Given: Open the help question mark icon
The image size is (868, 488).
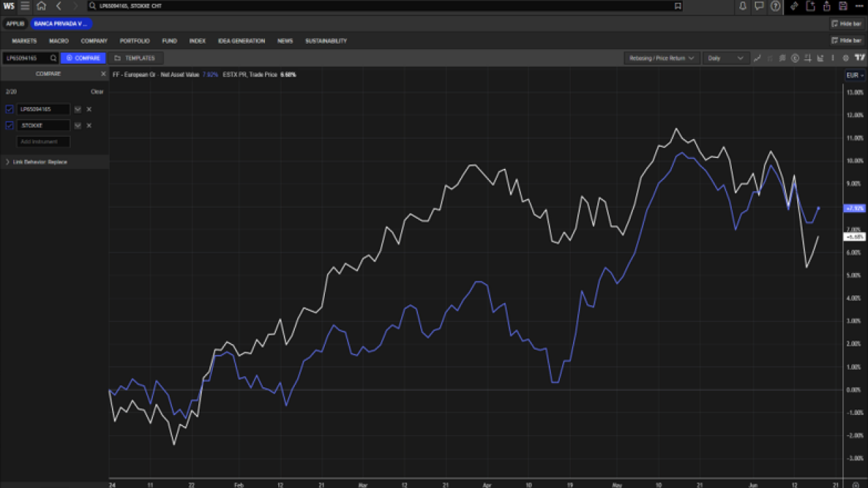Looking at the screenshot, I should click(775, 6).
